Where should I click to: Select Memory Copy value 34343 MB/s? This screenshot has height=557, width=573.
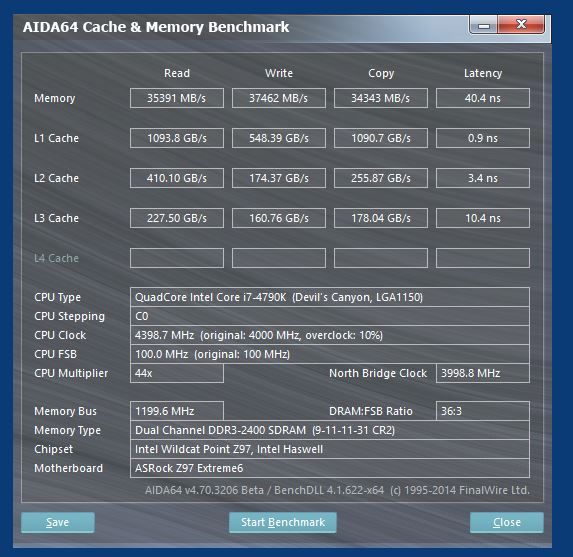coord(381,98)
